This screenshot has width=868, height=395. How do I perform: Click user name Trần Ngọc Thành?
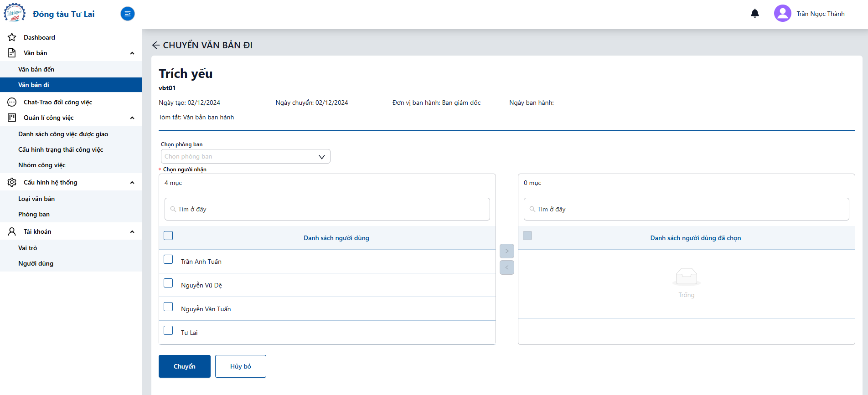[x=821, y=14]
